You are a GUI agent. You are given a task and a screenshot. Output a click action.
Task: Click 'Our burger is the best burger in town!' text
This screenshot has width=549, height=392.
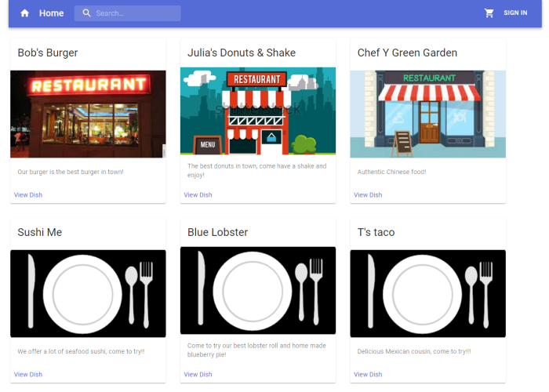pyautogui.click(x=71, y=172)
